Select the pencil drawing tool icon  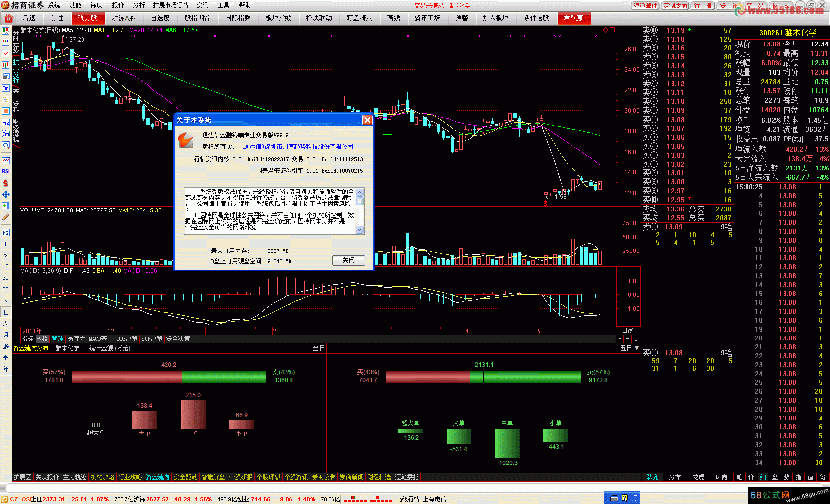coord(6,217)
